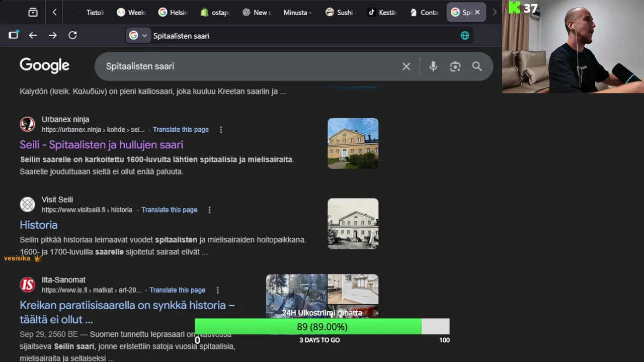This screenshot has height=362, width=644.
Task: Submit search with magnifier icon
Action: pyautogui.click(x=477, y=66)
